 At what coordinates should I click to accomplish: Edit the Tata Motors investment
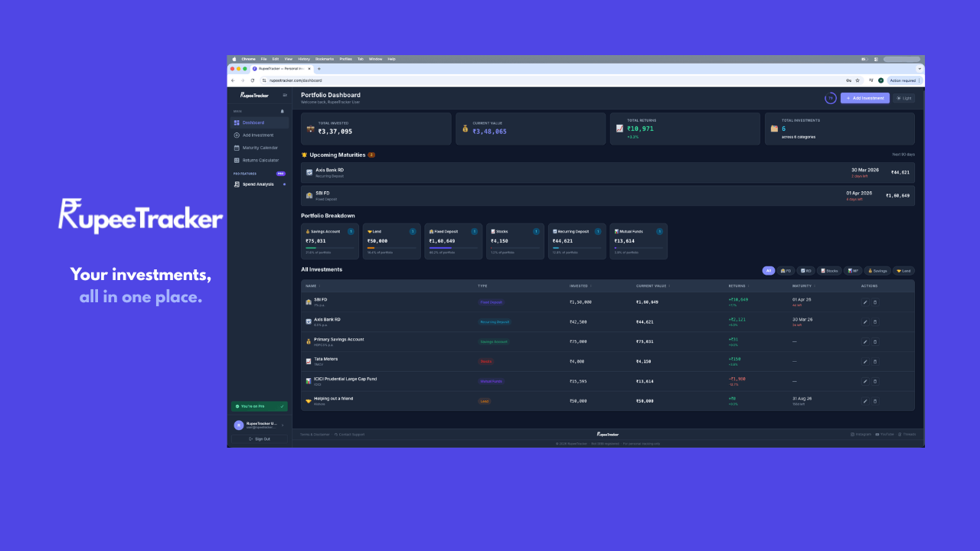click(x=865, y=362)
